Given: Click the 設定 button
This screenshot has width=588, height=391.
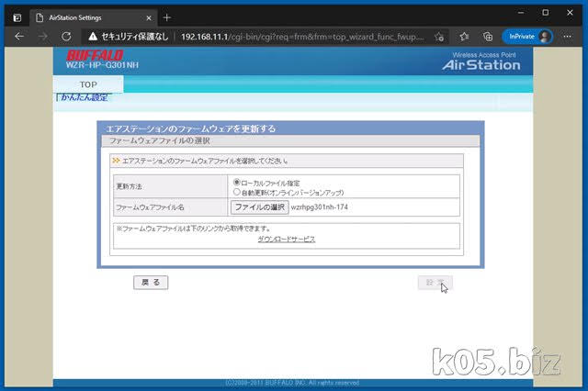Looking at the screenshot, I should 435,283.
